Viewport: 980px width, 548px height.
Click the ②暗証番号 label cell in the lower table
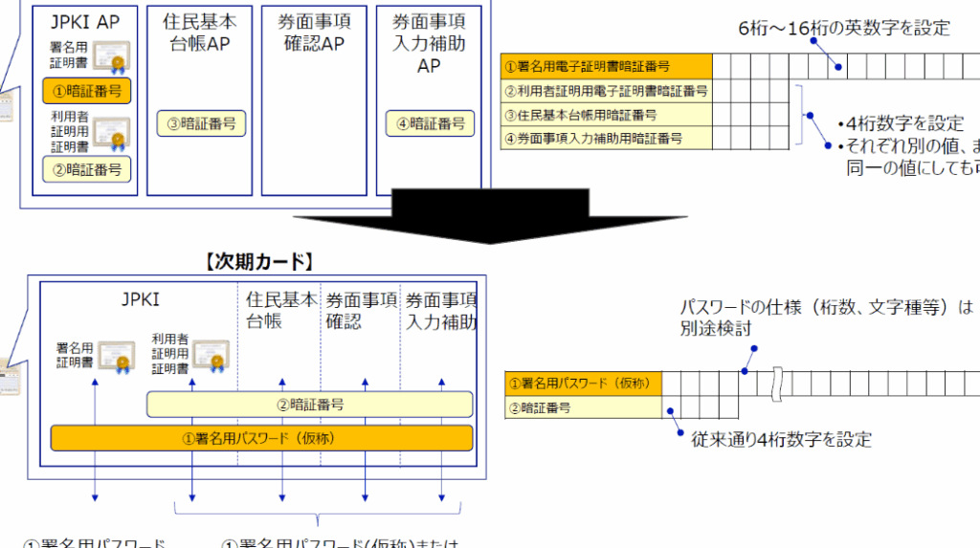click(582, 407)
